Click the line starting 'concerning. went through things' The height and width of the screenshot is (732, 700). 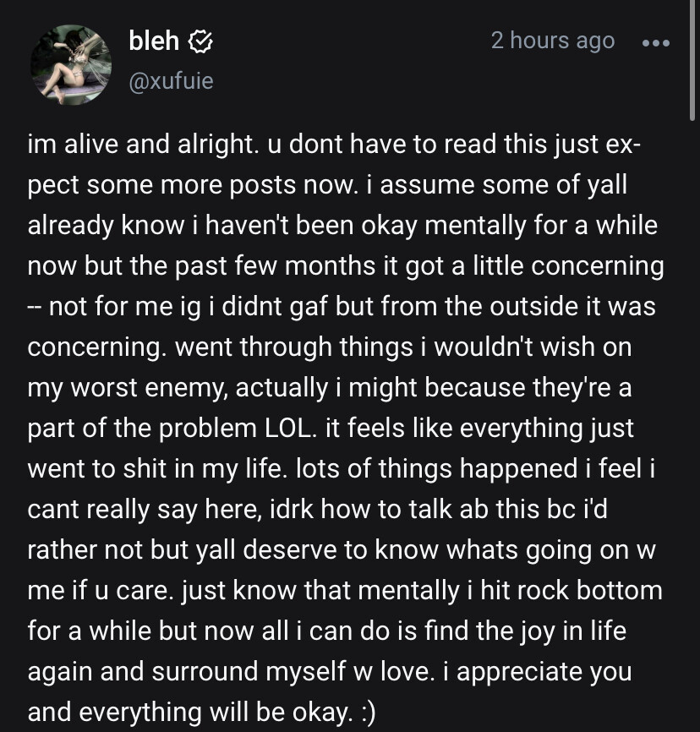(x=329, y=347)
